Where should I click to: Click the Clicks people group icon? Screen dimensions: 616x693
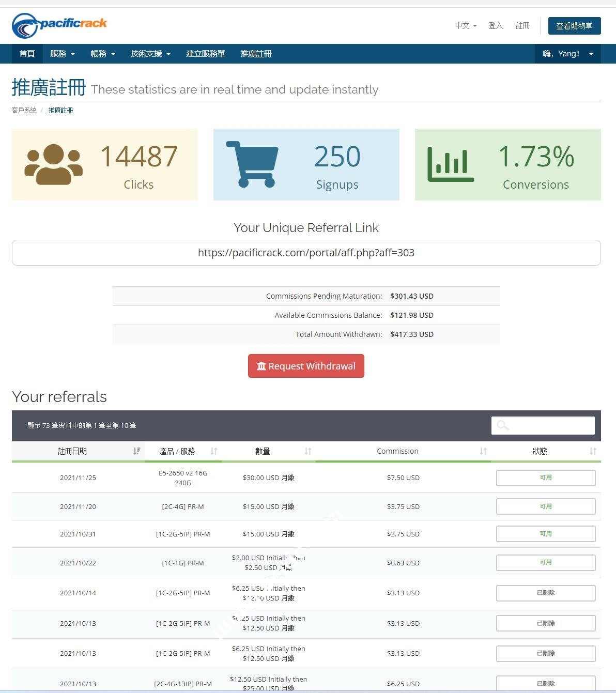coord(53,164)
